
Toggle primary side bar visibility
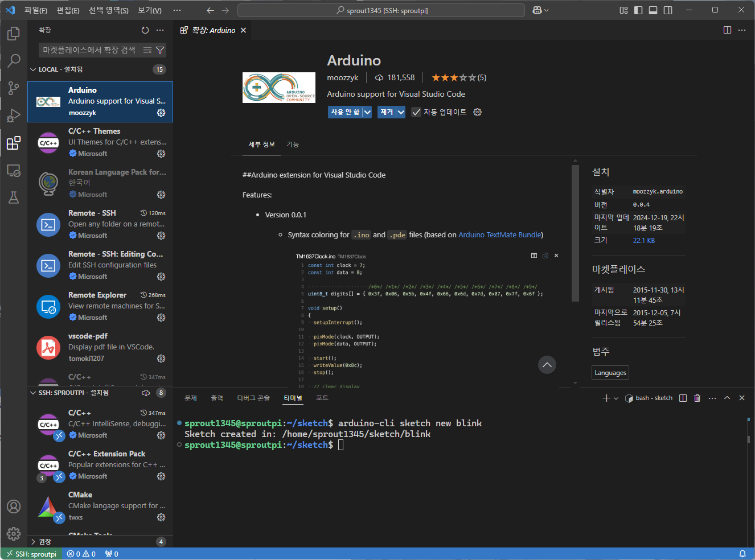pos(638,10)
